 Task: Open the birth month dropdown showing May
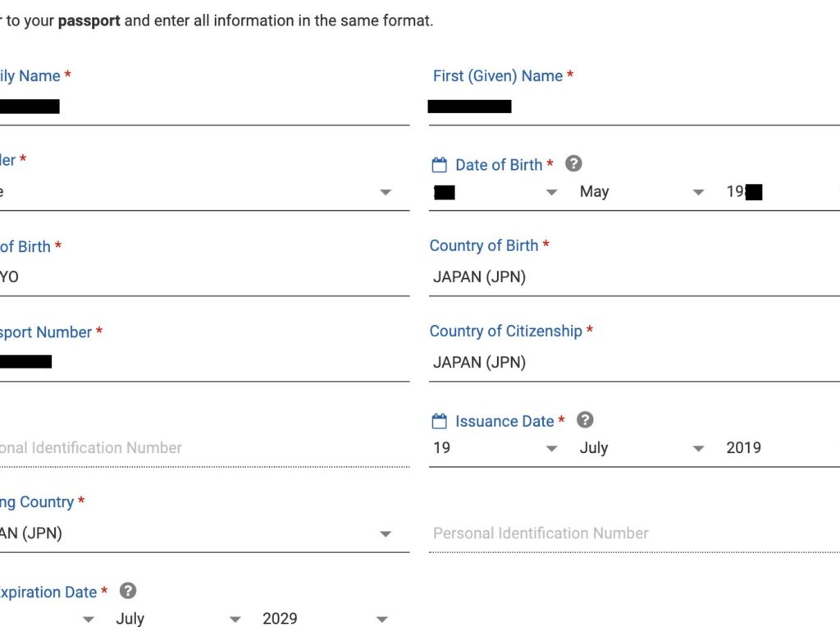point(641,192)
